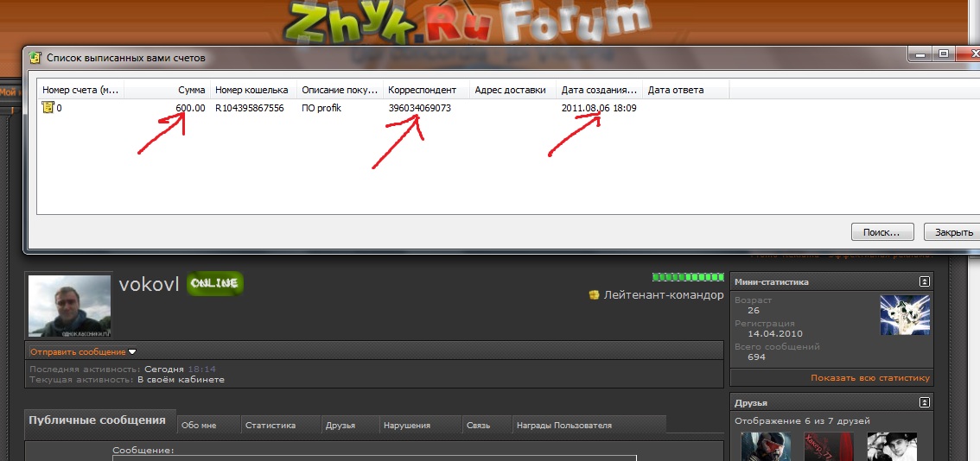Image resolution: width=980 pixels, height=461 pixels.
Task: Click the dialog title bar icon
Action: [x=35, y=58]
